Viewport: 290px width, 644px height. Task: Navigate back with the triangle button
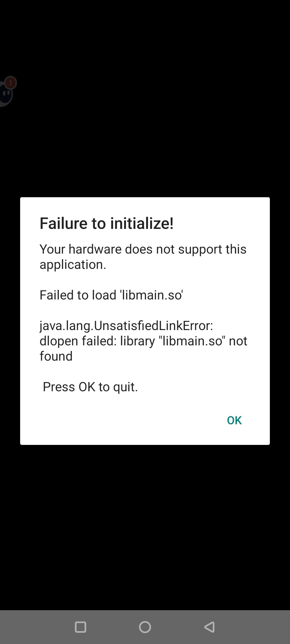tap(209, 627)
